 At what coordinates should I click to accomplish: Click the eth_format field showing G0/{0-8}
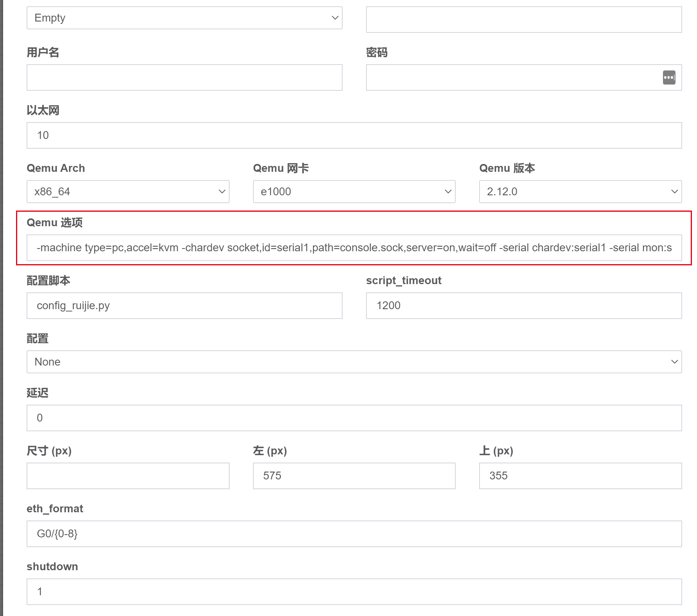pyautogui.click(x=352, y=533)
